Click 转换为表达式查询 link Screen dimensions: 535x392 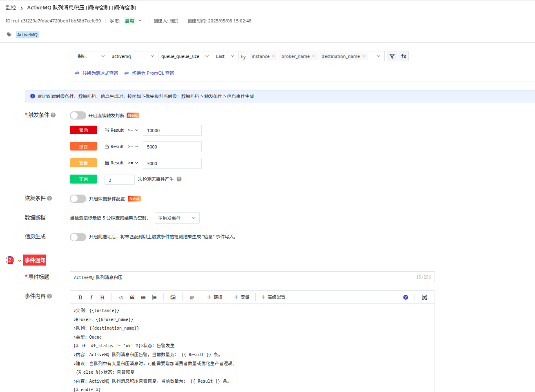pos(96,73)
